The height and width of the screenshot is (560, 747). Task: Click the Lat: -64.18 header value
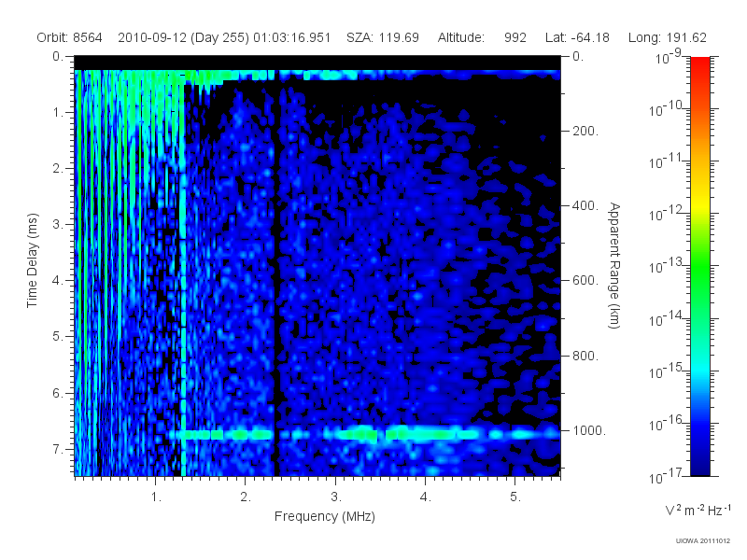click(x=577, y=37)
